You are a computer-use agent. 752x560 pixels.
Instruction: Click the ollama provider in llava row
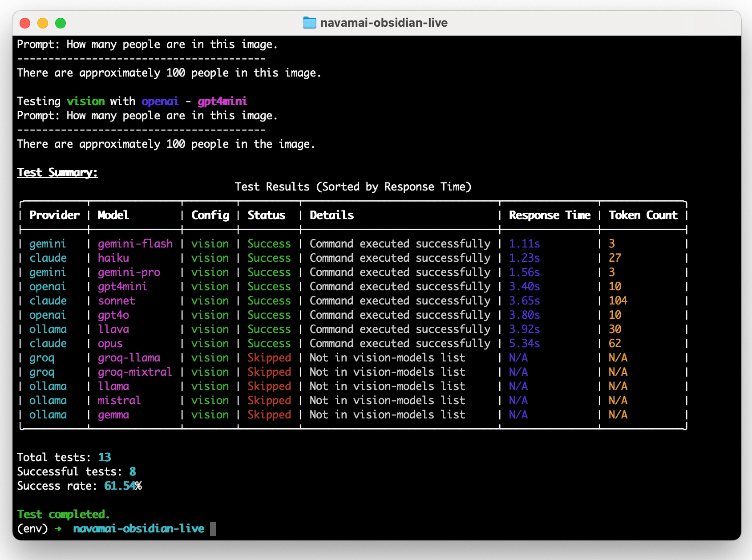48,329
